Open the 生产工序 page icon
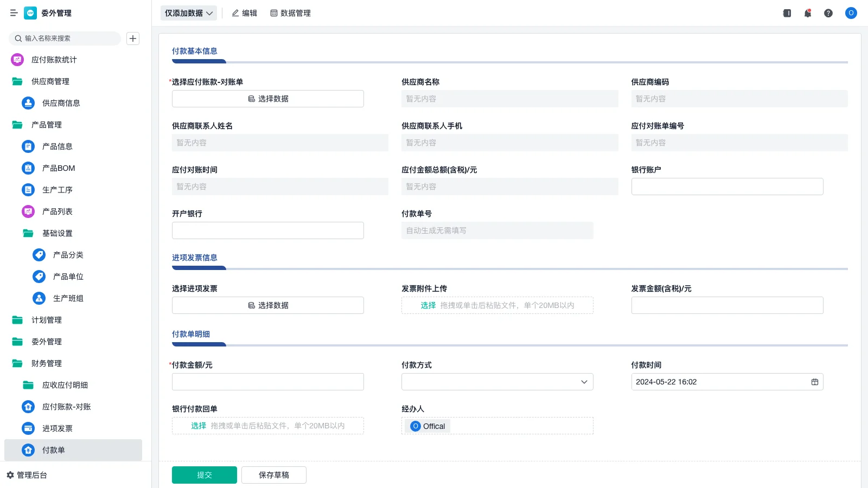868x488 pixels. coord(28,190)
